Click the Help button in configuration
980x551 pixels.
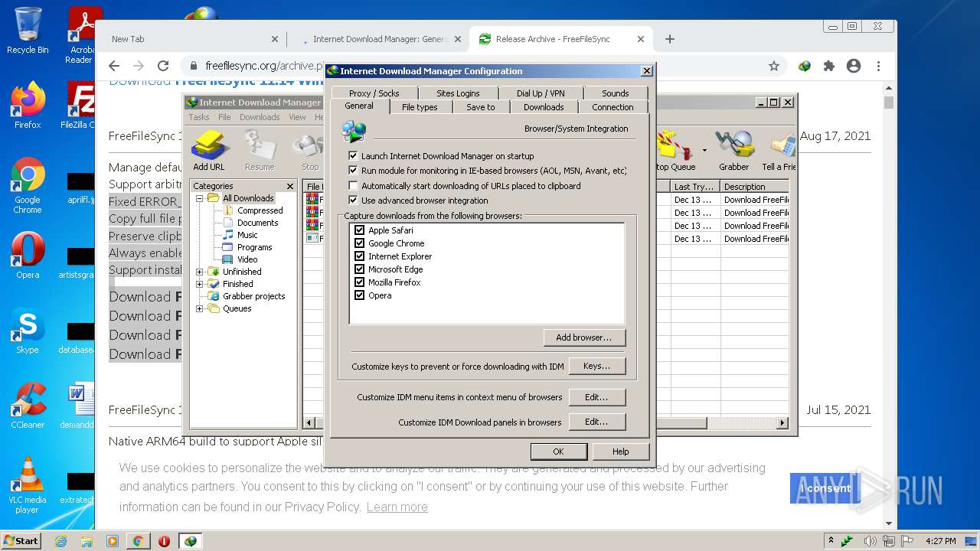(621, 452)
